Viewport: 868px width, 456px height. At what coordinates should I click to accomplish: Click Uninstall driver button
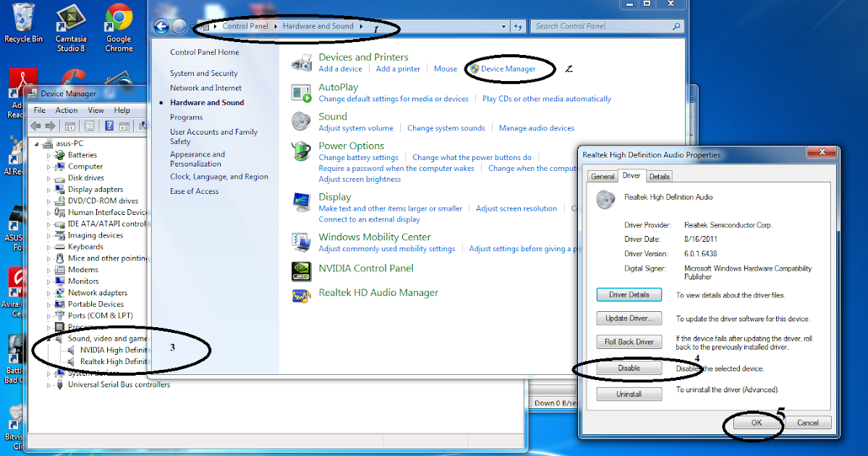(x=629, y=394)
